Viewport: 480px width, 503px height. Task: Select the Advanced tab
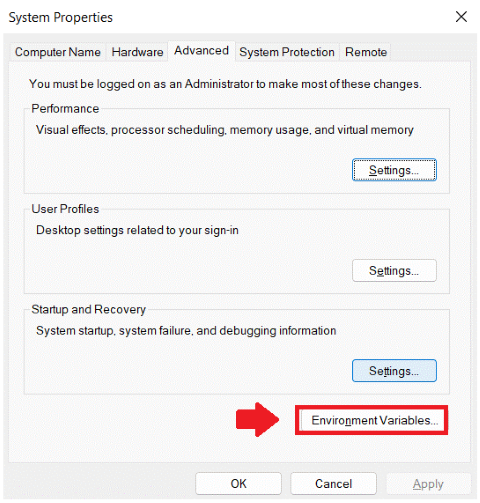pos(201,51)
